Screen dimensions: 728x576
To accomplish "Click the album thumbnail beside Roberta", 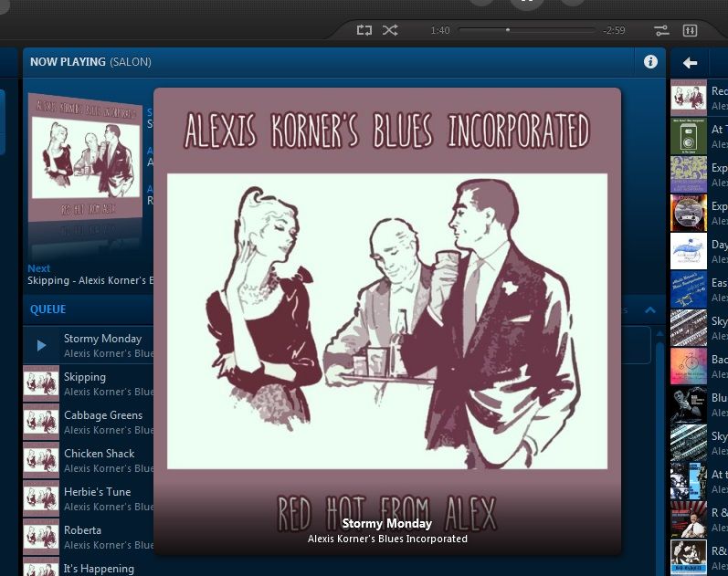I will [x=41, y=537].
